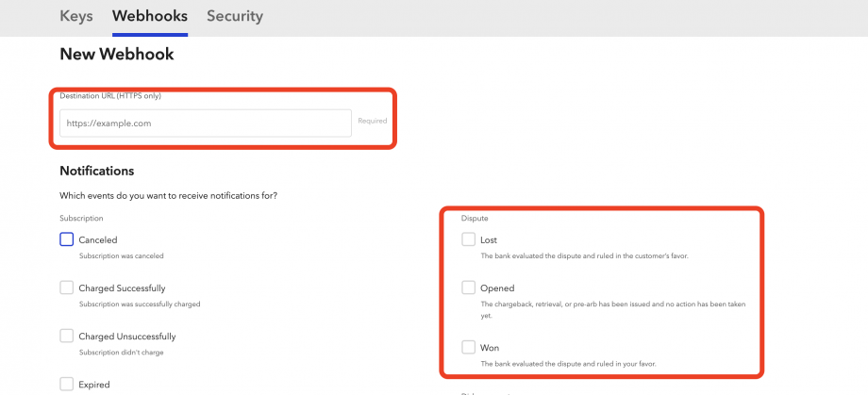Enable the Dispute Won checkbox box
This screenshot has height=395, width=868.
pyautogui.click(x=469, y=347)
